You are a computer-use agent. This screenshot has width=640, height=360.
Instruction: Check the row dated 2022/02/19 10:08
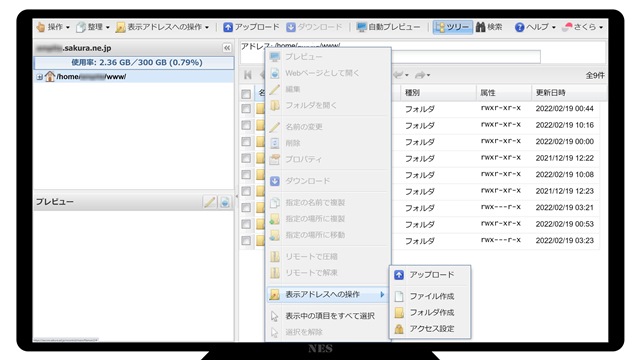pyautogui.click(x=246, y=175)
